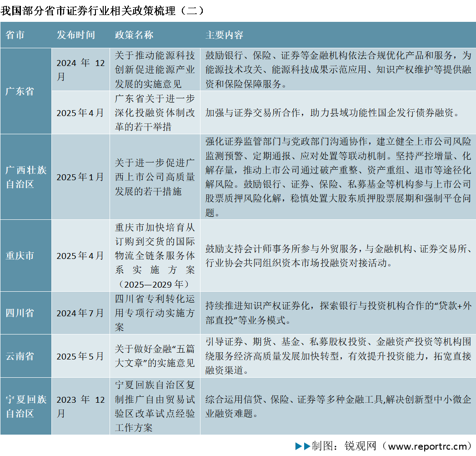
Task: Select the 四川省专利转化运用专项行动实施方案 policy cell
Action: [155, 314]
